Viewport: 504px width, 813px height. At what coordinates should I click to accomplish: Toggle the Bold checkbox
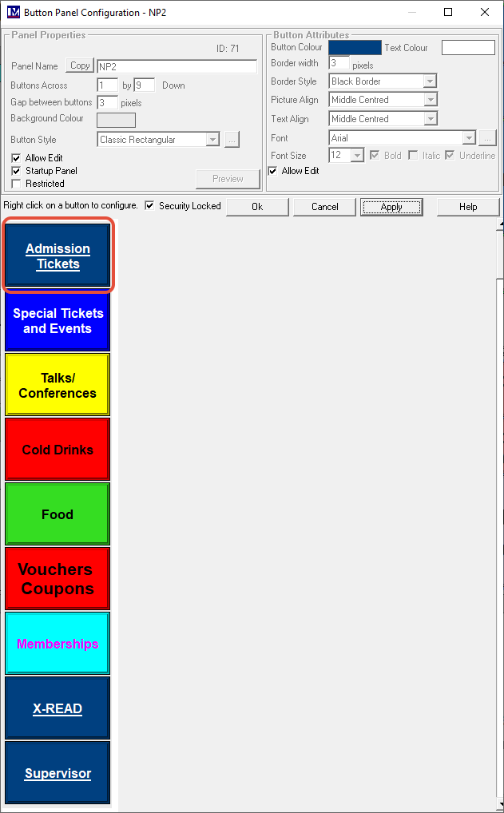point(373,156)
